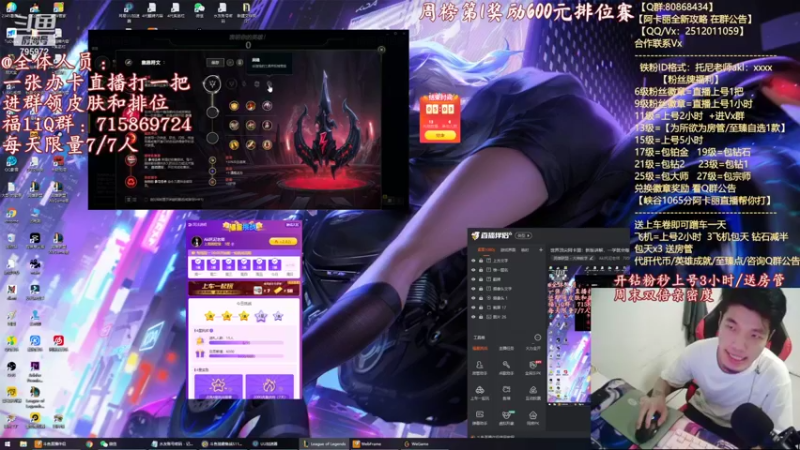The width and height of the screenshot is (800, 450).
Task: Toggle visibility of the 摄像头 1 source layer
Action: click(473, 298)
